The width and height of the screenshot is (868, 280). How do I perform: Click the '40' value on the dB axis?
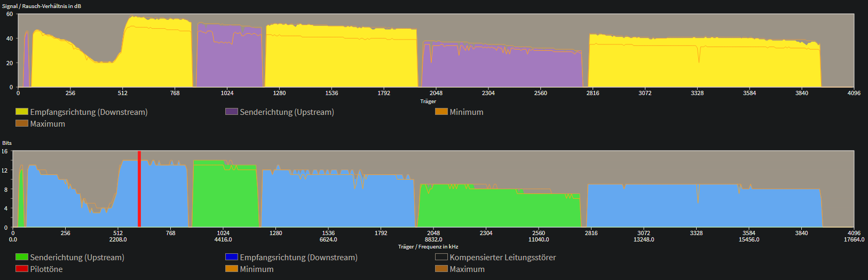click(10, 38)
